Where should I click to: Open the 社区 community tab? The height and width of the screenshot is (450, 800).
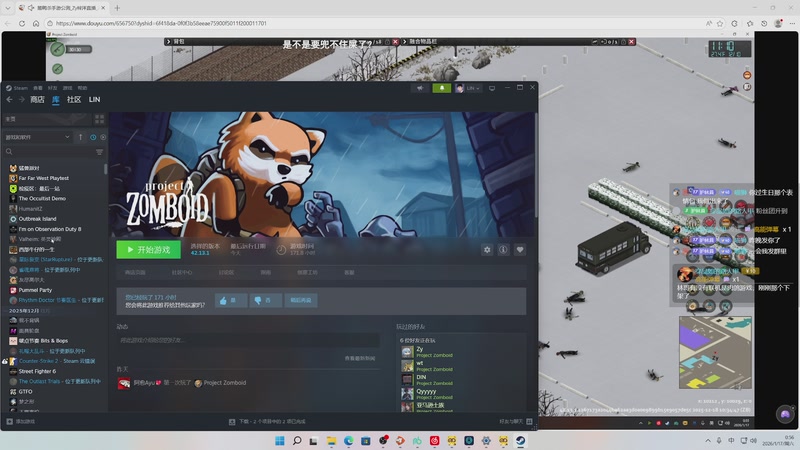coord(74,99)
